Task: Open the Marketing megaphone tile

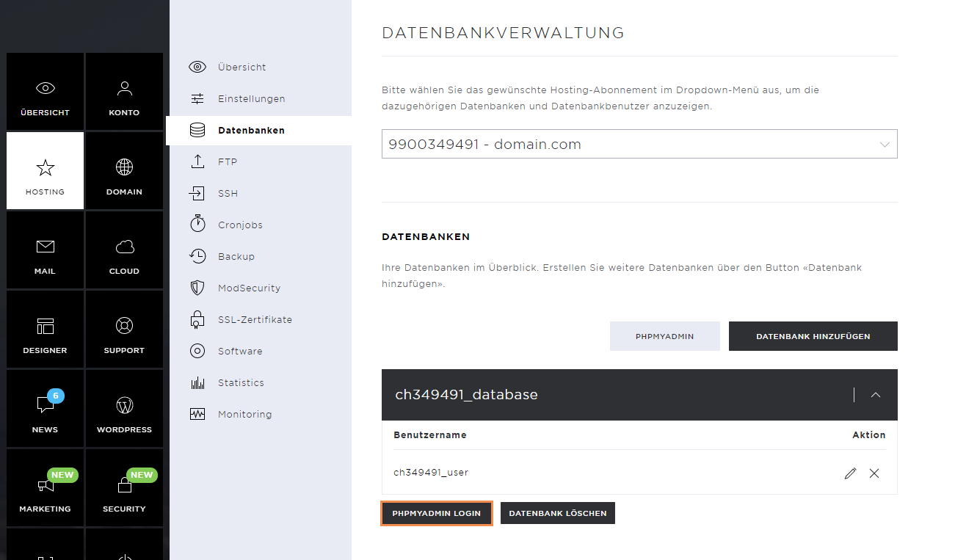Action: 45,487
